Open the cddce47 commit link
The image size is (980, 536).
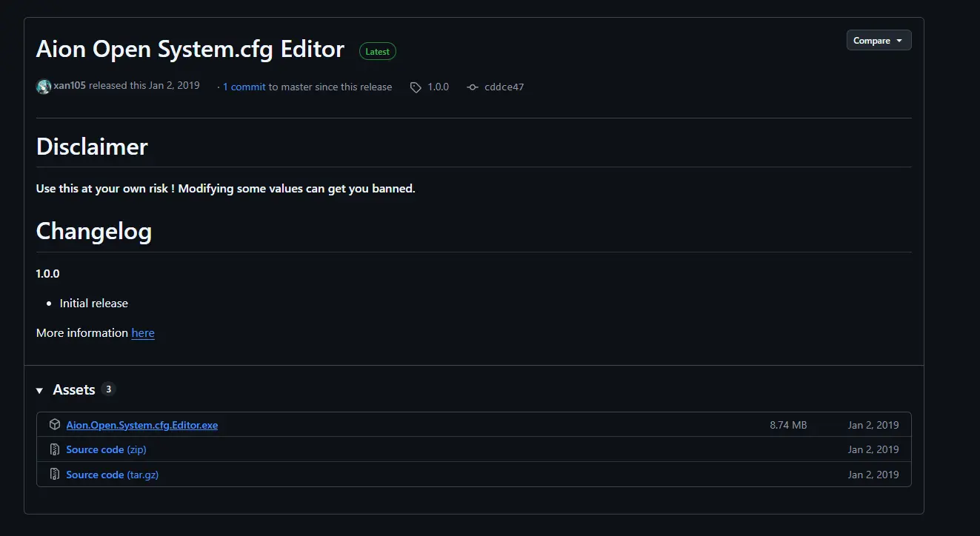504,87
